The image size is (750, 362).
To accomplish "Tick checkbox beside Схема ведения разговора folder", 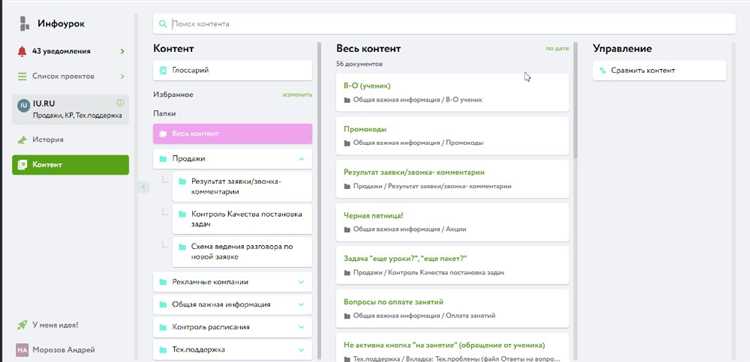I will [x=165, y=244].
